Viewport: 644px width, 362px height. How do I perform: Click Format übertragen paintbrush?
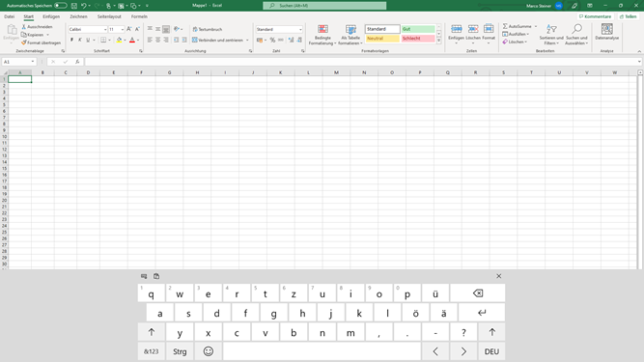tap(42, 42)
